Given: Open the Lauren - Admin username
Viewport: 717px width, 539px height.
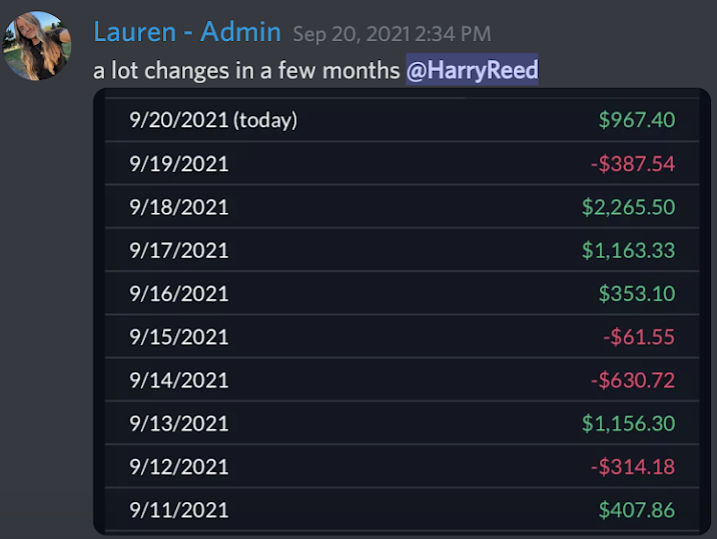Looking at the screenshot, I should coord(187,32).
